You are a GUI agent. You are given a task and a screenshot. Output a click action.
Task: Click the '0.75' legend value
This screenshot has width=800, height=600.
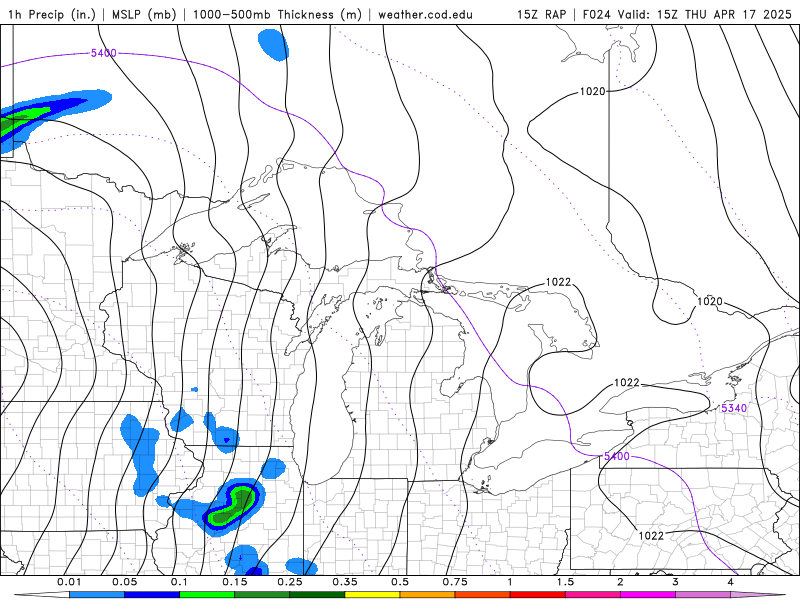pos(455,582)
